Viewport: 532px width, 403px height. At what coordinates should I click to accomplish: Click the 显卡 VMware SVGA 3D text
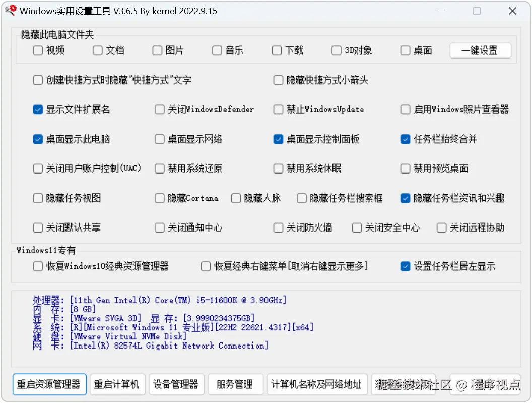(x=87, y=318)
